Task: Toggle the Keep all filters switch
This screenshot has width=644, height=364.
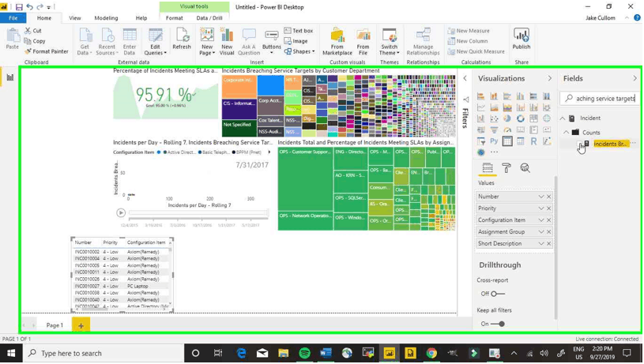Action: pos(497,325)
